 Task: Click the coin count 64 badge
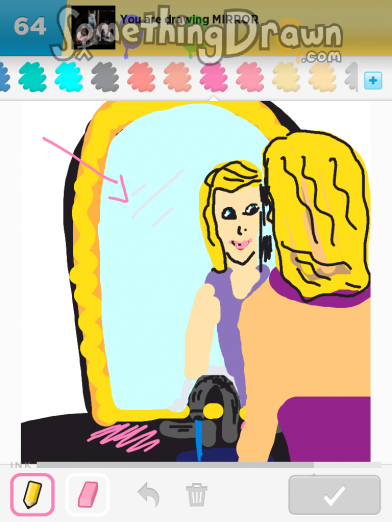pos(30,27)
